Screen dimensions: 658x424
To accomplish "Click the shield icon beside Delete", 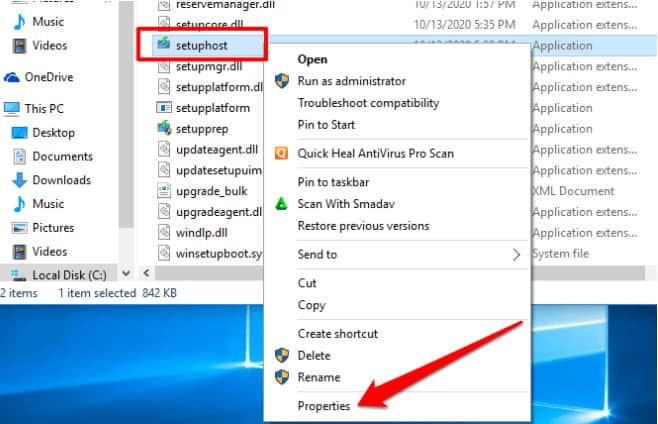I will [282, 355].
